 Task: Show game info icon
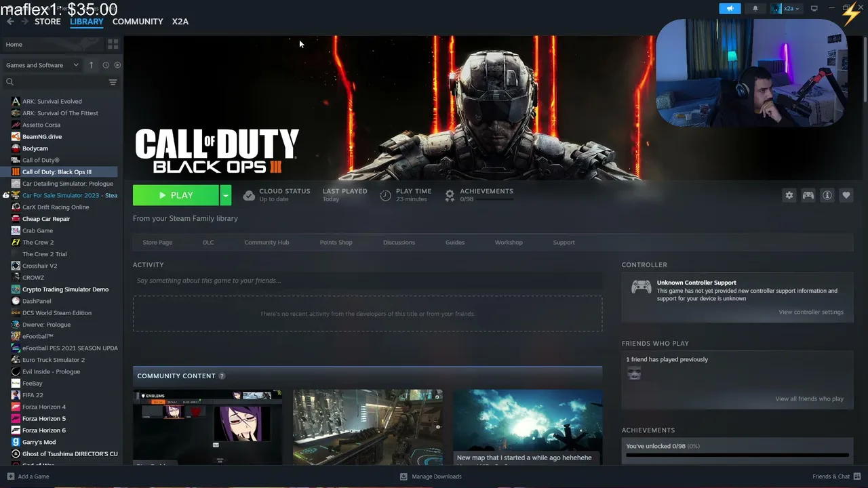coord(827,195)
